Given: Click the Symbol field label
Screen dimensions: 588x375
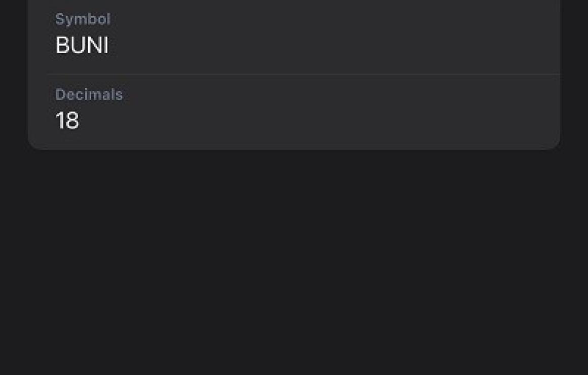Looking at the screenshot, I should click(x=83, y=19).
